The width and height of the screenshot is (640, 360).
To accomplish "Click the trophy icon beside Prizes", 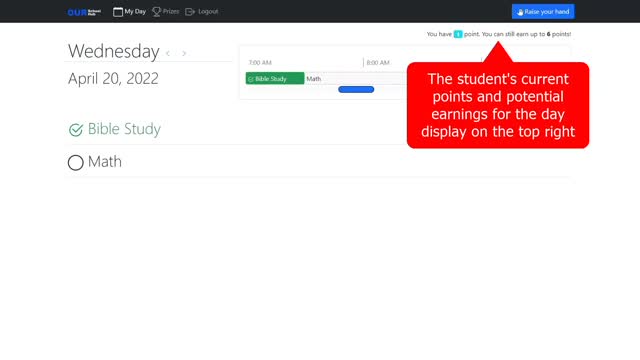I will (156, 12).
